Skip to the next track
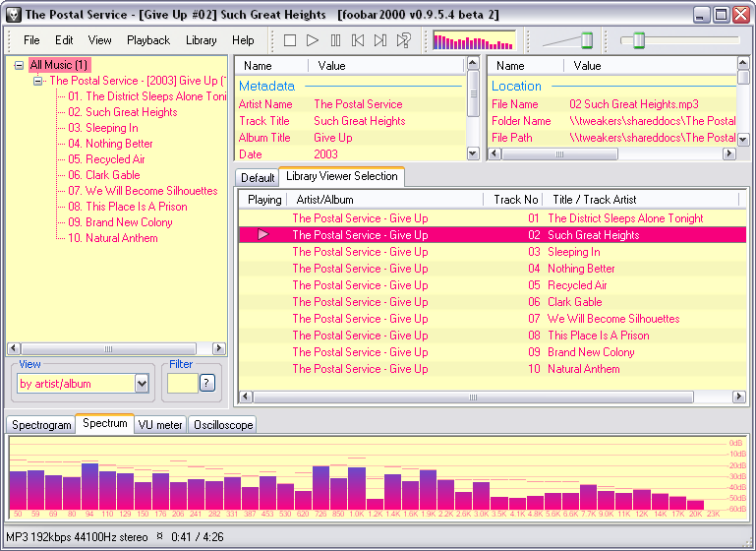This screenshot has height=551, width=756. pyautogui.click(x=380, y=40)
